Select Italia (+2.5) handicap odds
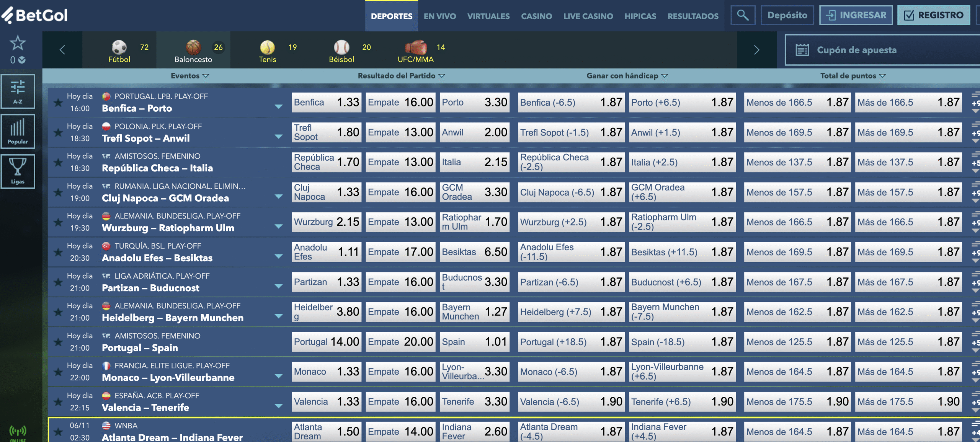The image size is (980, 442). click(x=682, y=162)
